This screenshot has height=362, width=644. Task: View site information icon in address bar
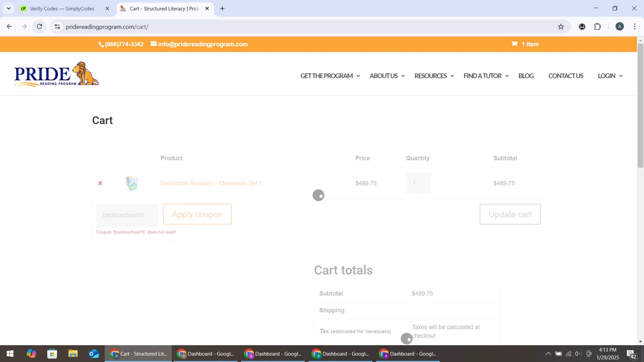tap(57, 27)
